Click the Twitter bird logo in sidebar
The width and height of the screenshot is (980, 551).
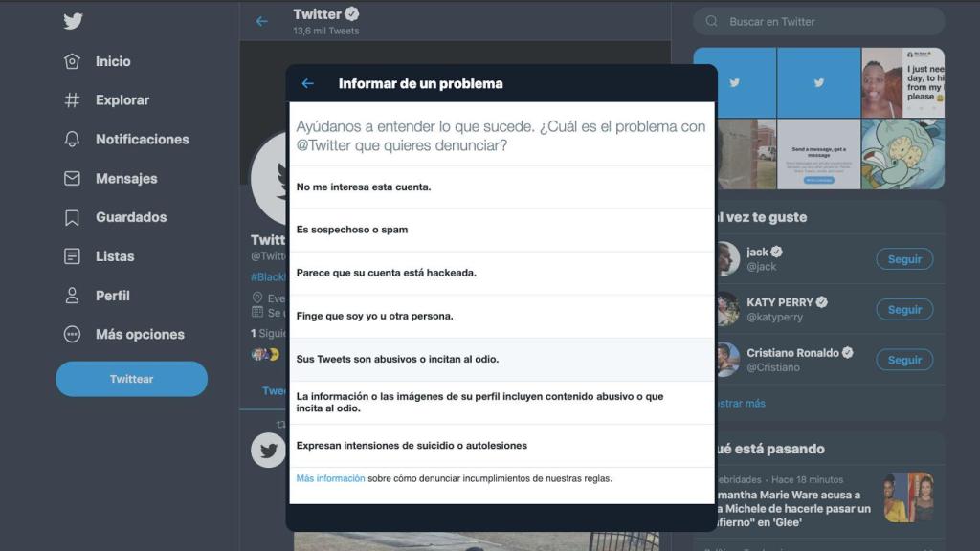pyautogui.click(x=73, y=21)
